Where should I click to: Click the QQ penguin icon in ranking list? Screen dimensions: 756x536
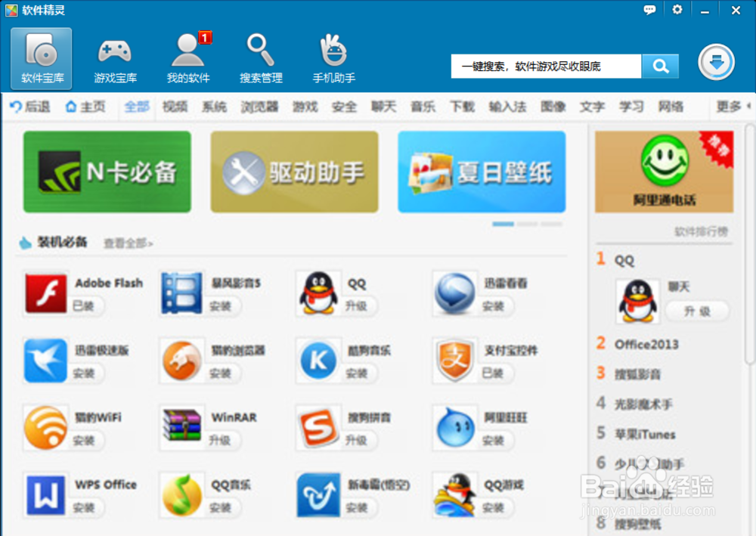638,301
